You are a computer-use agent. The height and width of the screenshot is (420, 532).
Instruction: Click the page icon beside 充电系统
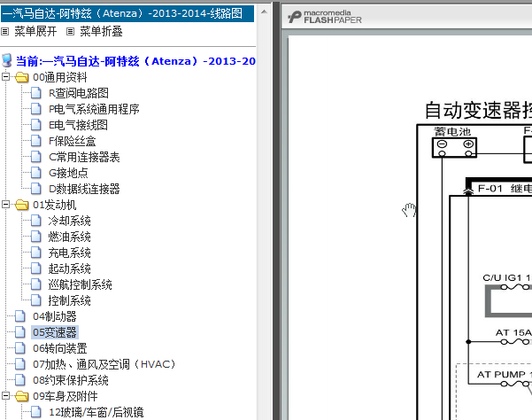(x=36, y=253)
